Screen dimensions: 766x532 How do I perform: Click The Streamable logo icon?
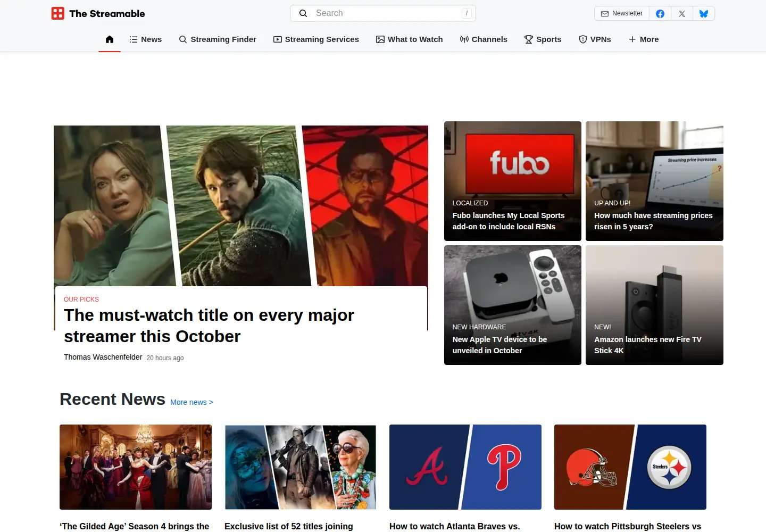[57, 13]
